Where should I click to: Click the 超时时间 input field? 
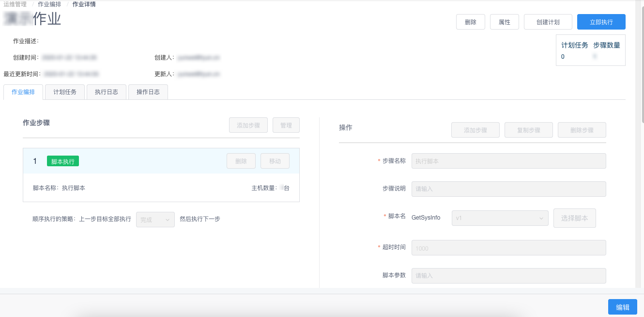[508, 248]
